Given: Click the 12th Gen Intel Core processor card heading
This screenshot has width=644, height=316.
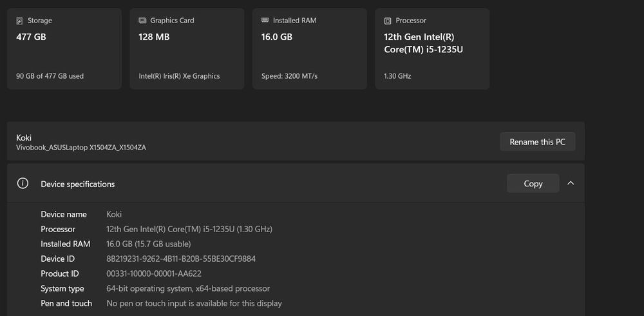Looking at the screenshot, I should 423,43.
